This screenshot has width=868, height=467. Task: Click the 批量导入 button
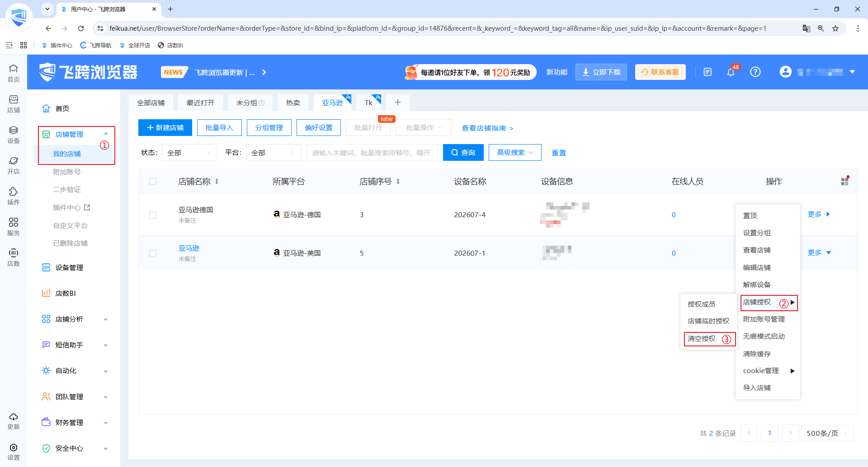click(x=219, y=128)
